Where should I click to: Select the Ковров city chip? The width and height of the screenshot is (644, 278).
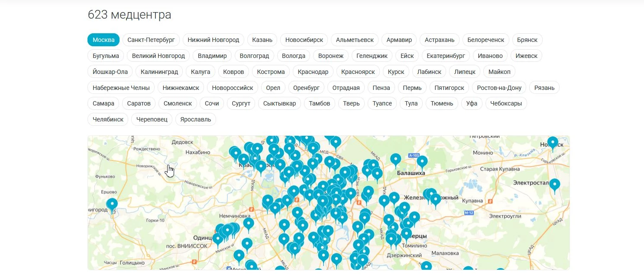click(x=233, y=72)
